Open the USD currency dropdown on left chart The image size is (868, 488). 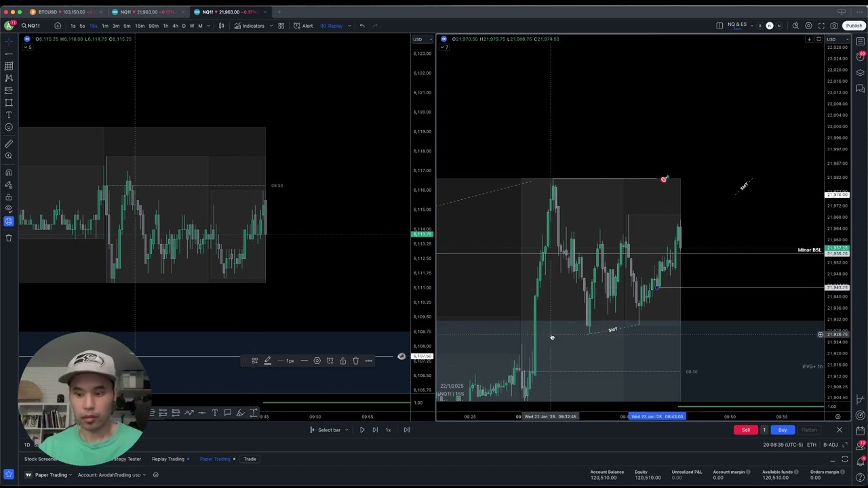tap(421, 39)
